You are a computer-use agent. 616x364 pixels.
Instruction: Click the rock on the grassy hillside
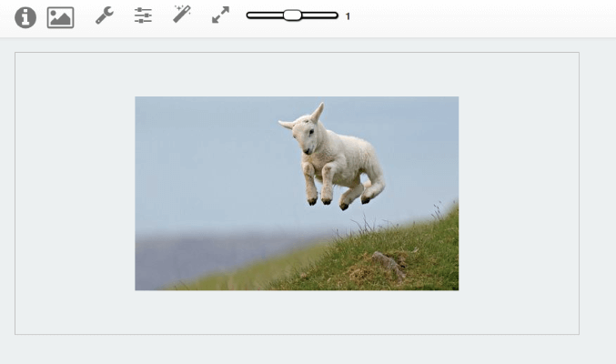click(389, 264)
